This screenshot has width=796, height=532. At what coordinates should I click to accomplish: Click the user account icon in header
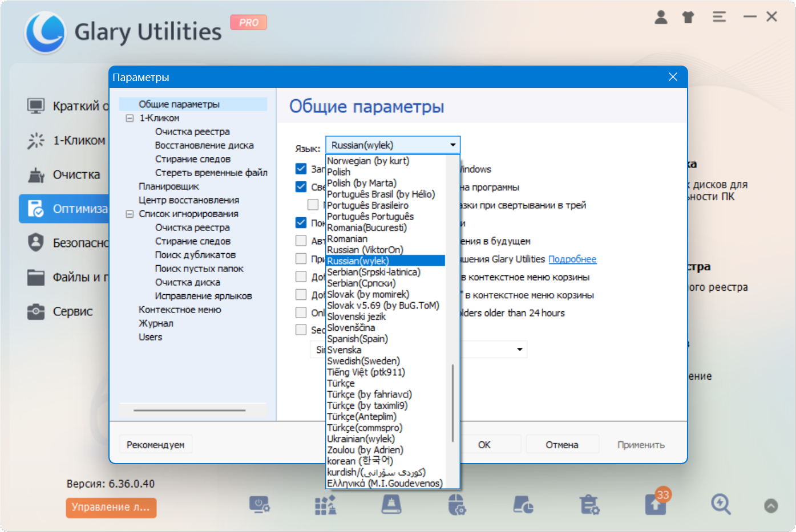661,17
